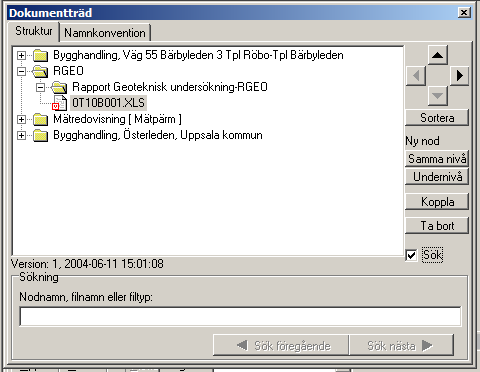This screenshot has width=480, height=372.
Task: Click the right arrow move button
Action: [459, 76]
